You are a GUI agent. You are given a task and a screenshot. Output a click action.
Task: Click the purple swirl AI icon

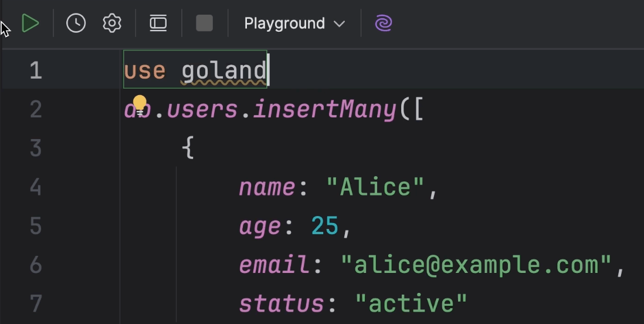pos(383,23)
